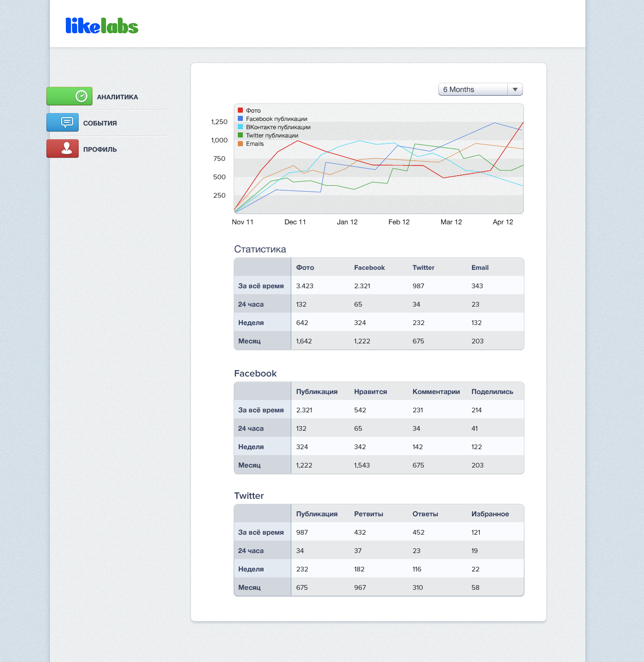Go to the СОБЫТИЯ section
The height and width of the screenshot is (662, 644).
point(100,123)
